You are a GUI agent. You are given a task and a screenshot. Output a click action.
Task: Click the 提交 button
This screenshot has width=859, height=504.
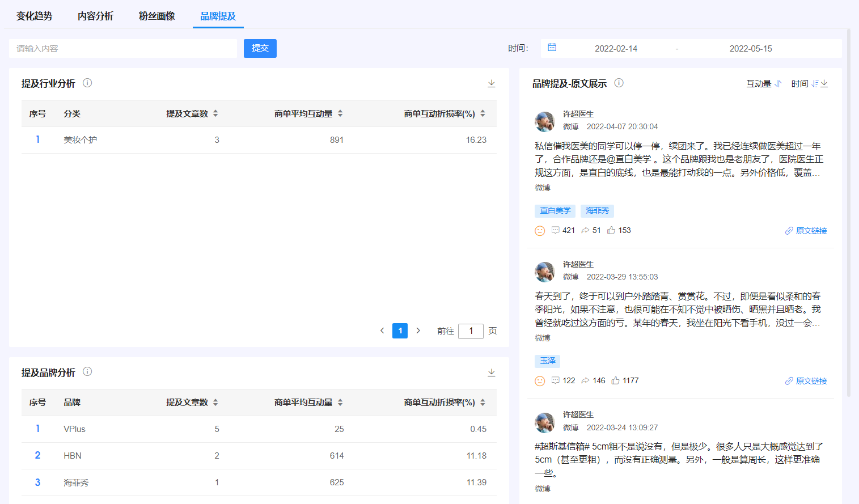[260, 48]
